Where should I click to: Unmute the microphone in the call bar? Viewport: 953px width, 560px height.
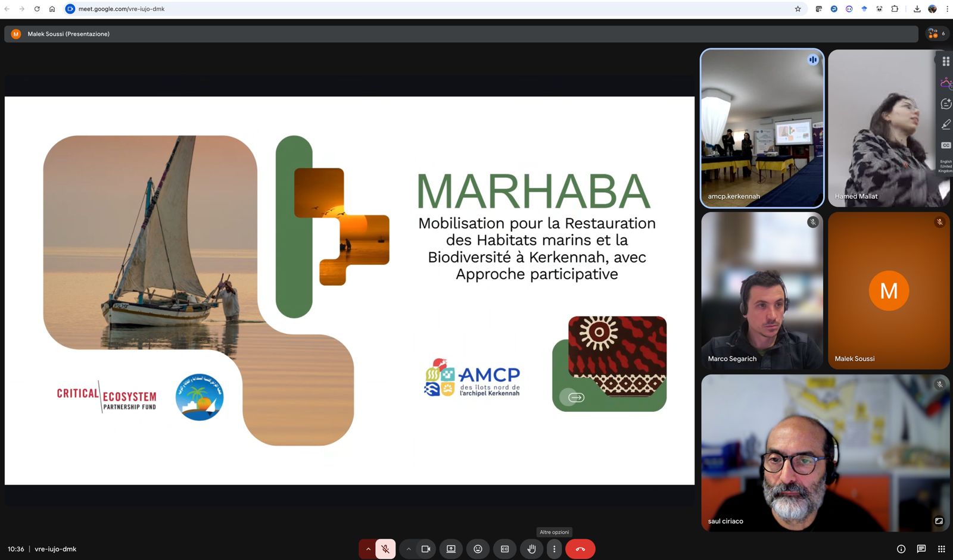pyautogui.click(x=385, y=549)
